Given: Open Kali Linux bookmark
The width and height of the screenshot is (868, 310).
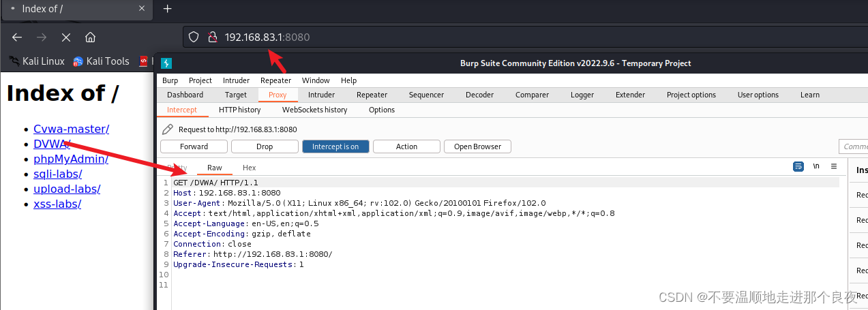Looking at the screenshot, I should pos(37,61).
